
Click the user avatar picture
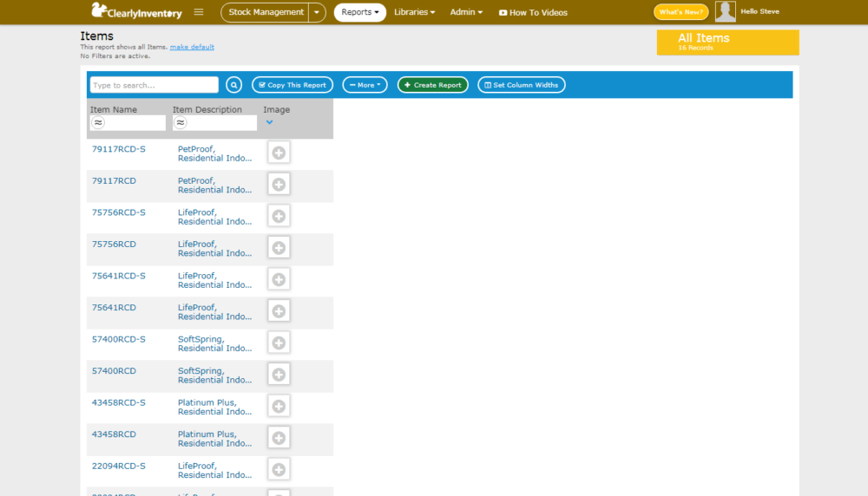[x=725, y=11]
